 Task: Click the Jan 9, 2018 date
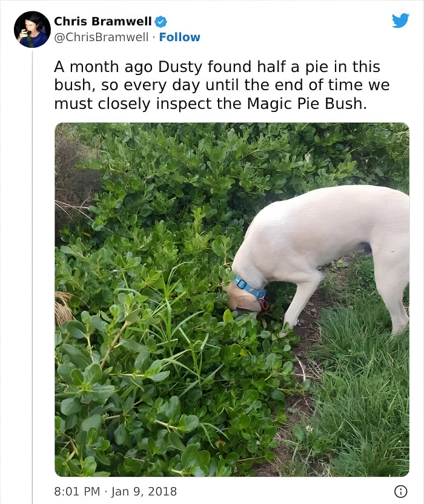[144, 491]
